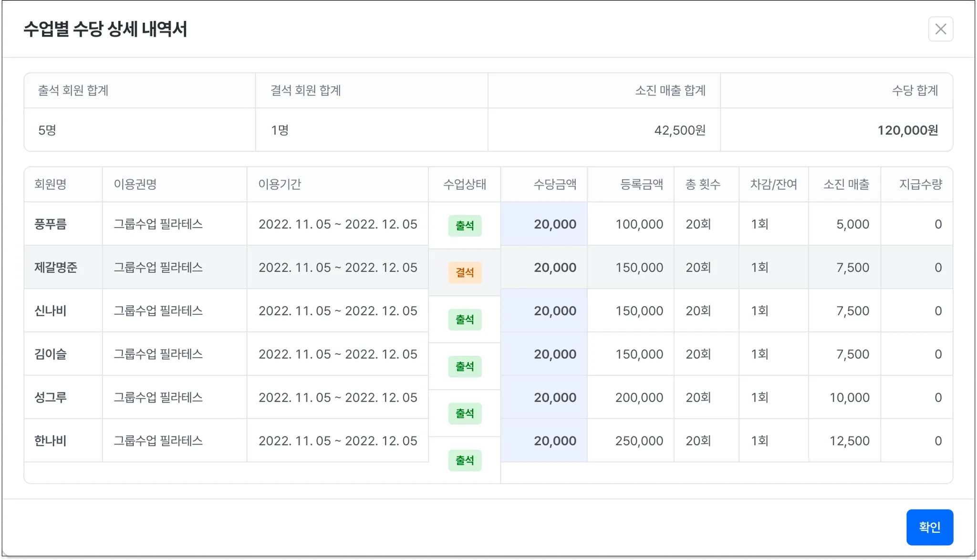Click the 출석 badge in 한나비's row
Viewport: 977px width, 560px height.
[465, 460]
